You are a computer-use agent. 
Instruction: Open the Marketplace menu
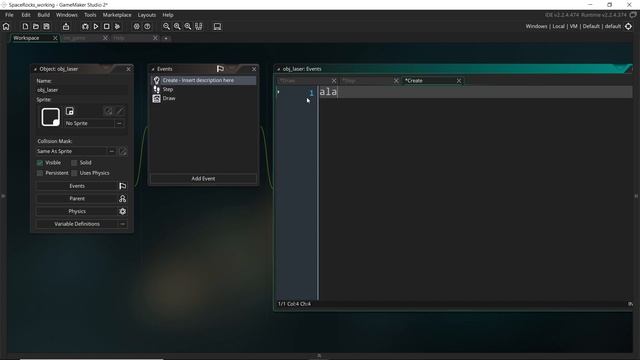click(x=117, y=15)
